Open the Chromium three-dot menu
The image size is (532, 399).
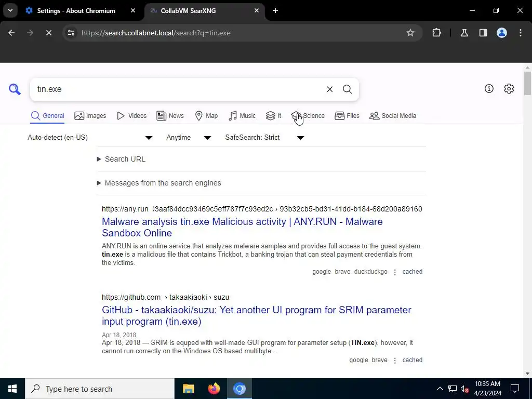tap(521, 33)
